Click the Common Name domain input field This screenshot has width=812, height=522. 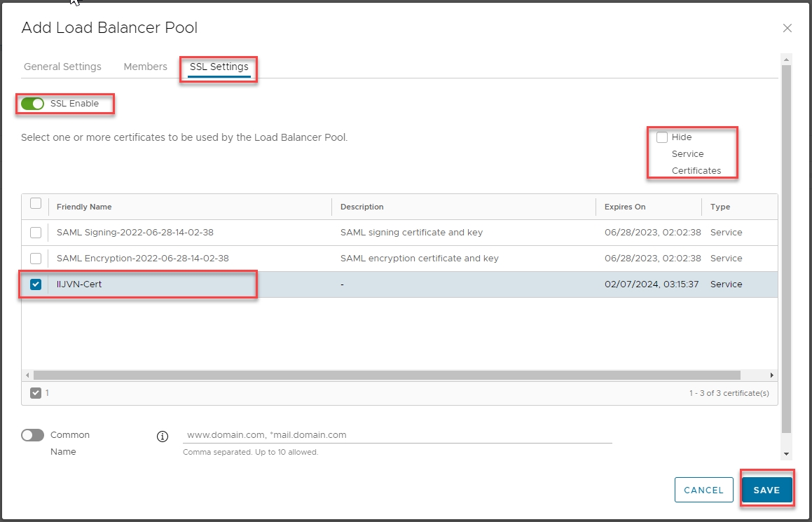click(x=397, y=435)
